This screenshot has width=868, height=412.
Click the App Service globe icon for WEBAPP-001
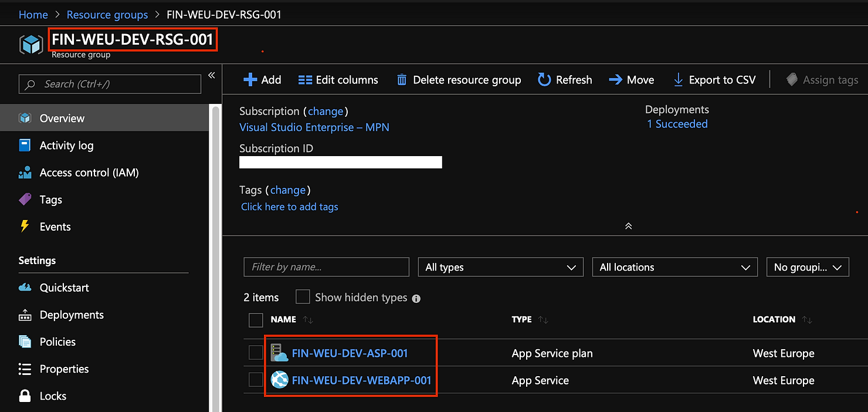[x=279, y=380]
